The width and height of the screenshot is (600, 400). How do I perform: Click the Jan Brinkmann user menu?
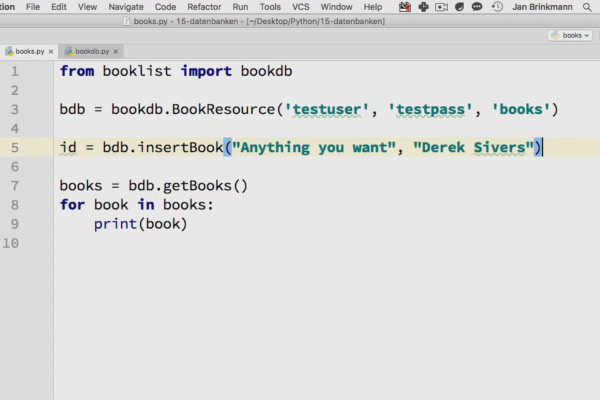click(542, 7)
